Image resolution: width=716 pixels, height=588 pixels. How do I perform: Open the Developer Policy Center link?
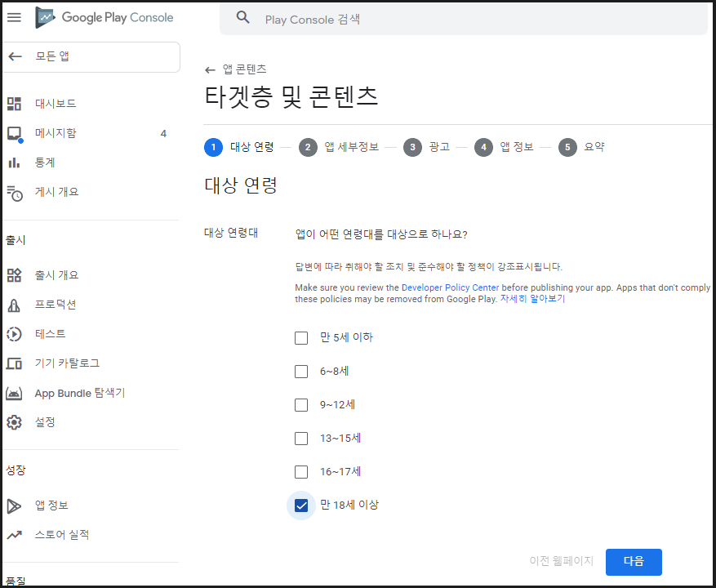[x=450, y=287]
